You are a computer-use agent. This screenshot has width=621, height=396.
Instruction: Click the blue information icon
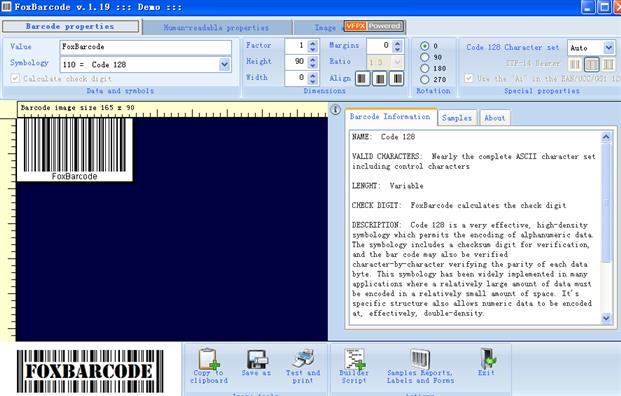(x=335, y=109)
